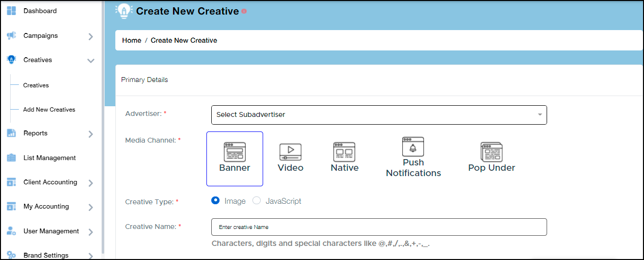The width and height of the screenshot is (644, 260).
Task: Click the List Management sidebar icon
Action: coord(12,158)
